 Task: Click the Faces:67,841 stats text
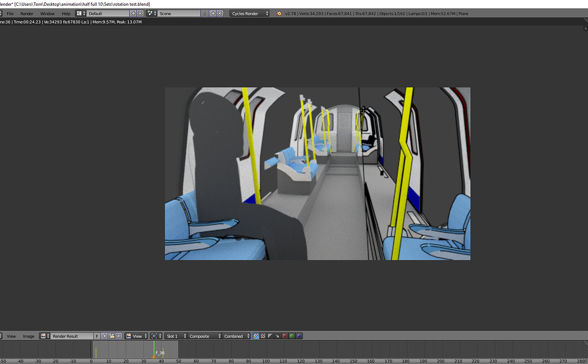coord(339,13)
